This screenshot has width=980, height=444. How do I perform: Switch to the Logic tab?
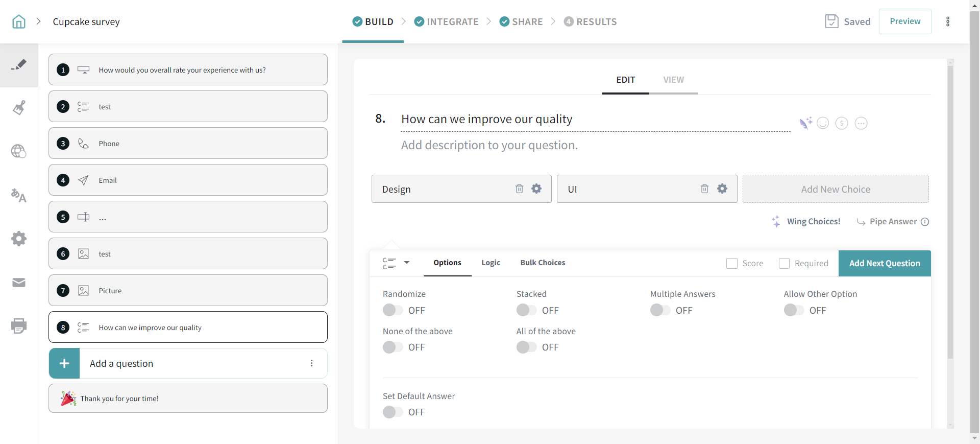tap(491, 263)
